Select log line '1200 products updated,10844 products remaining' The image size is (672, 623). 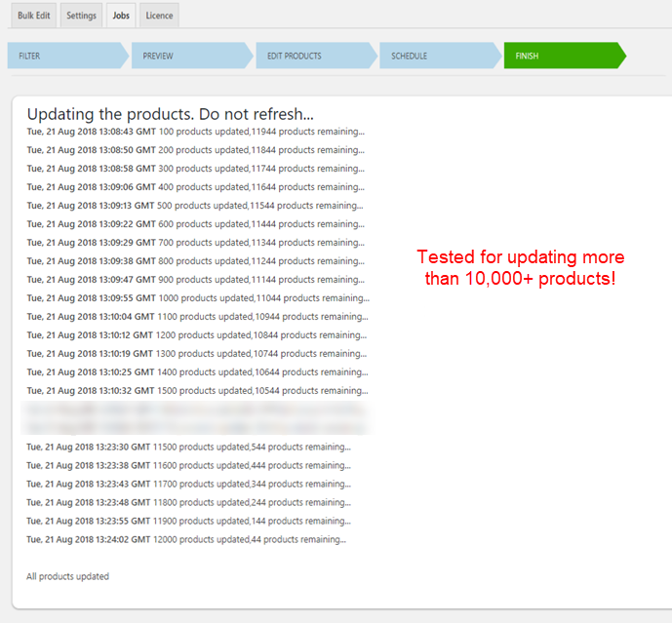coord(197,334)
